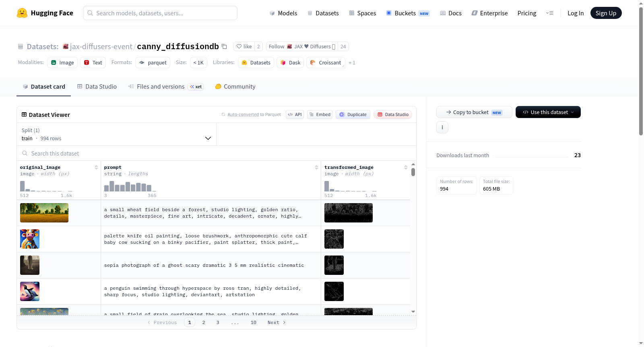Open Data Studio from viewer header

393,114
